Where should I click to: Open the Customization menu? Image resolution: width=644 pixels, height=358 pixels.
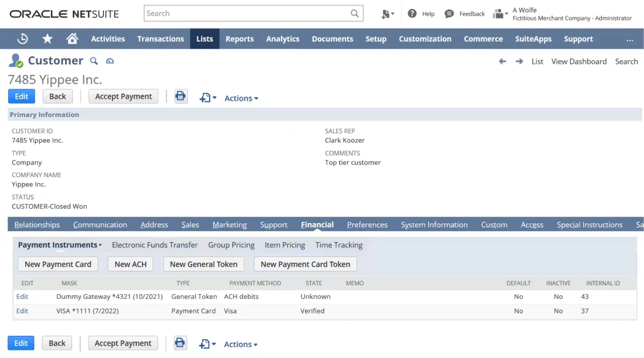coord(425,39)
